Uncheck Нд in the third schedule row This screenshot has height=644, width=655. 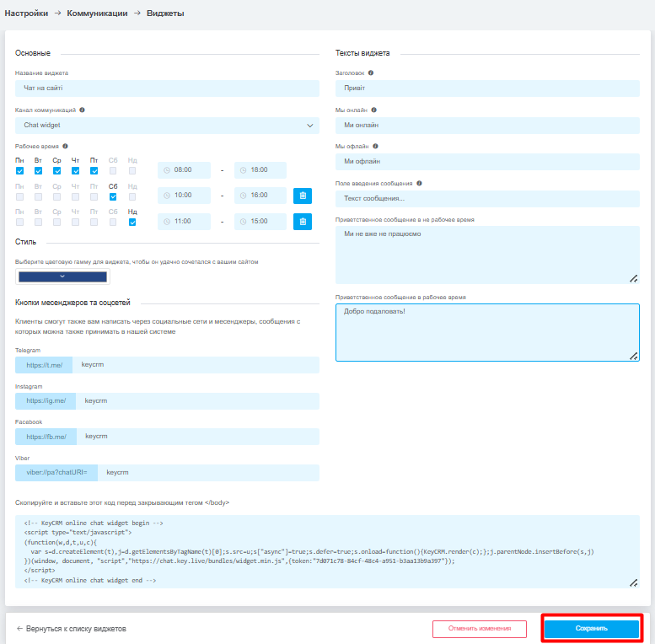click(132, 223)
